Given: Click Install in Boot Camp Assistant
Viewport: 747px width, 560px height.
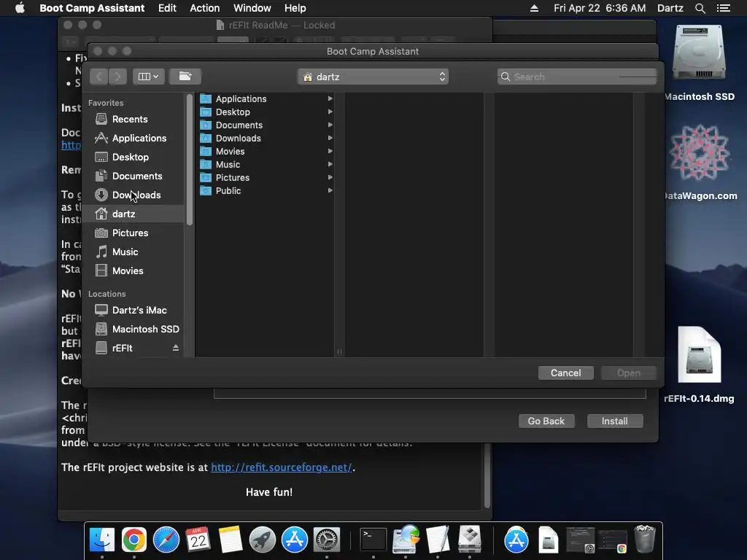Looking at the screenshot, I should (x=614, y=421).
